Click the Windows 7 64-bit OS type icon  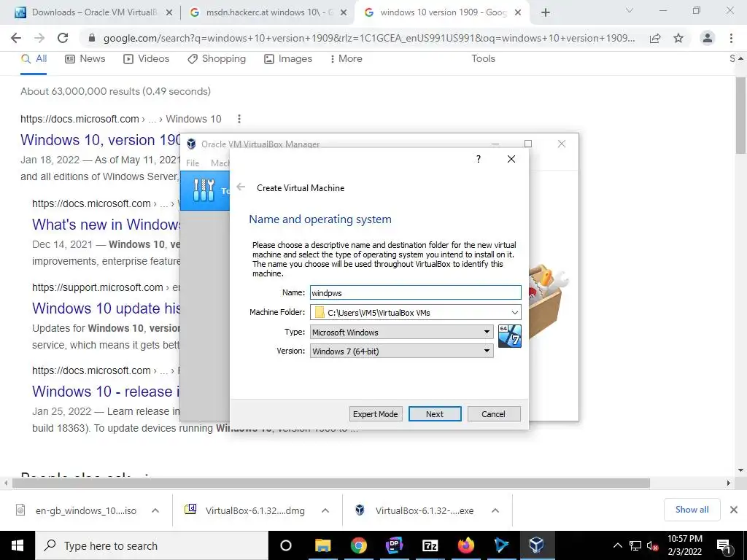tap(509, 335)
